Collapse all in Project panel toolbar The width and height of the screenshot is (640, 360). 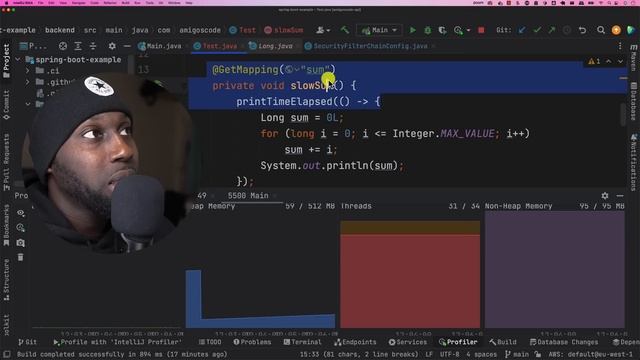point(93,46)
